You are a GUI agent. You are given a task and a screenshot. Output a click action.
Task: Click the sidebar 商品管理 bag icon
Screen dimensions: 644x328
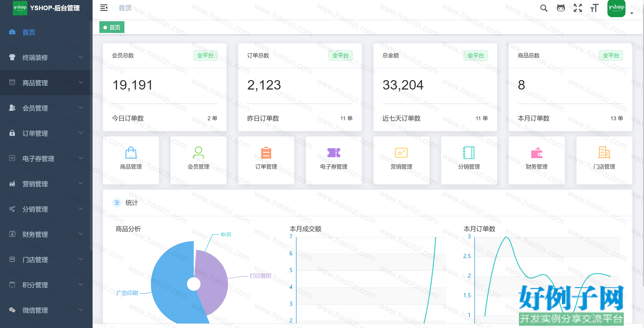(12, 82)
